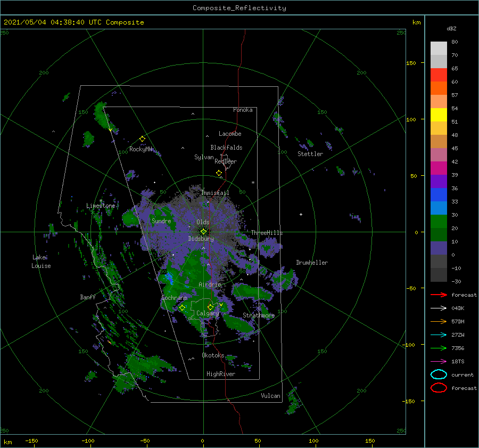Viewport: 479px width, 448px height.
Task: Click the Sylvan label
Action: coord(204,157)
